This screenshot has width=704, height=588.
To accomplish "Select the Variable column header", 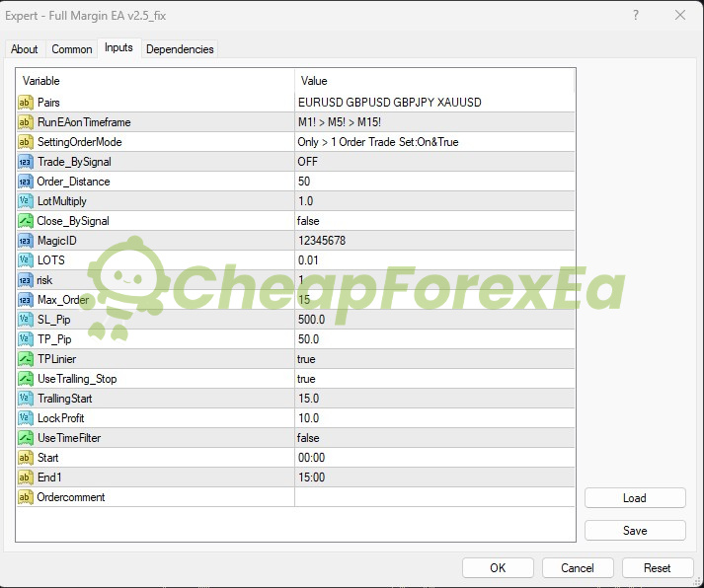I will click(155, 81).
